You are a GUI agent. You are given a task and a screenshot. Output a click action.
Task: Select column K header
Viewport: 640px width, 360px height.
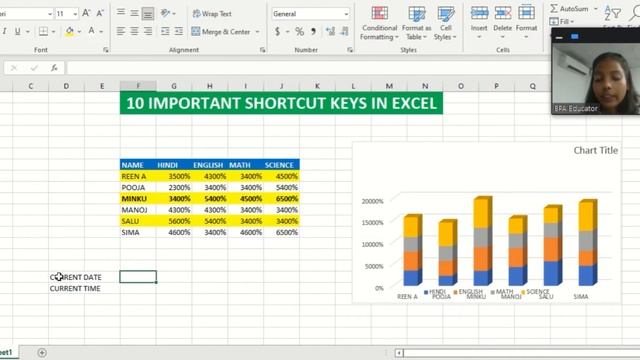(x=317, y=86)
